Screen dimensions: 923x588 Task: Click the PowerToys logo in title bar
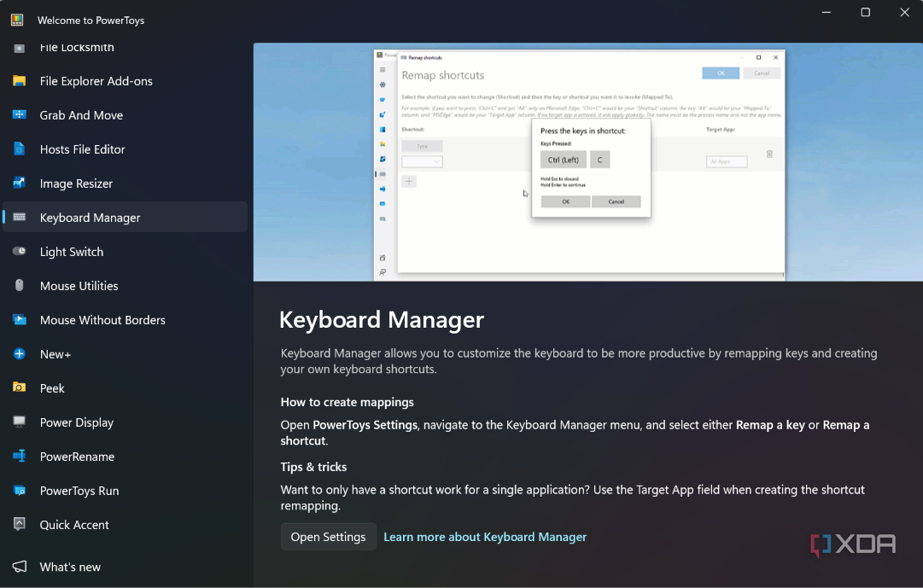pyautogui.click(x=17, y=20)
